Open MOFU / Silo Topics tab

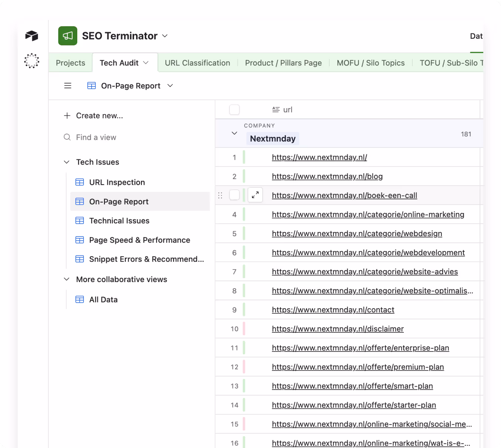[x=371, y=63]
